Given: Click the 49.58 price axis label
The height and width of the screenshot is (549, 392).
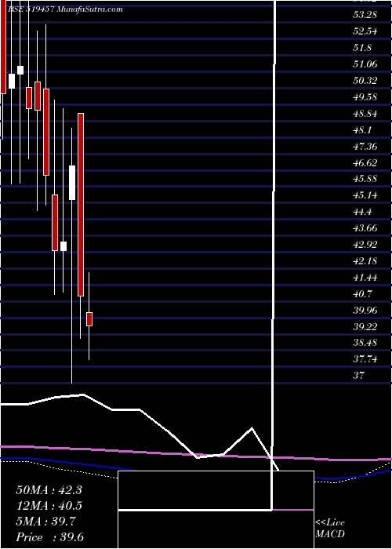Looking at the screenshot, I should (x=365, y=97).
